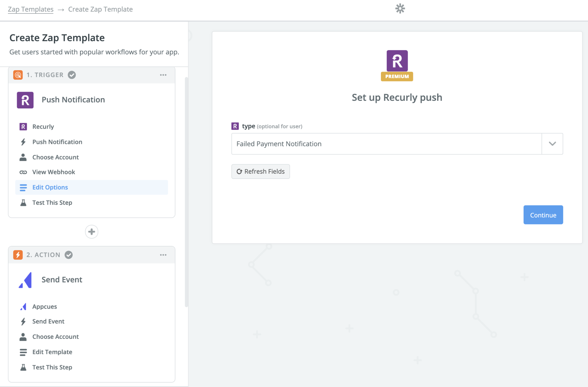
Task: Click the Zapier asterisk logo at top
Action: (400, 9)
